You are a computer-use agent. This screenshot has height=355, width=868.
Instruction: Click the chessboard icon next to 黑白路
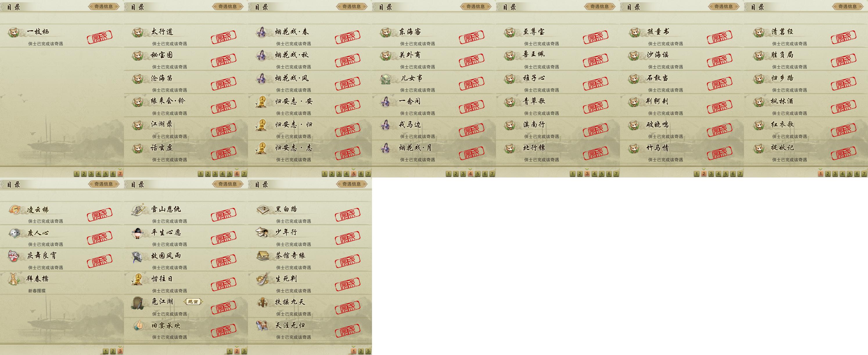pyautogui.click(x=263, y=210)
